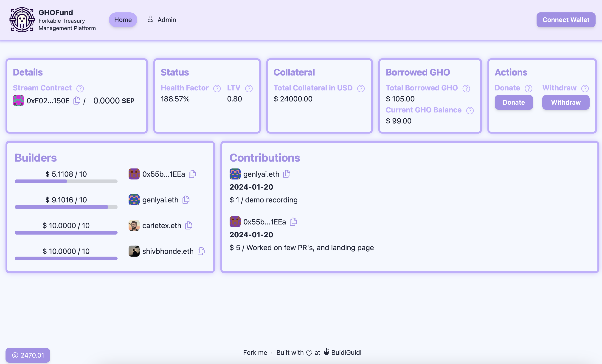This screenshot has width=602, height=364.
Task: Click the dollar icon in price badge
Action: coord(15,355)
